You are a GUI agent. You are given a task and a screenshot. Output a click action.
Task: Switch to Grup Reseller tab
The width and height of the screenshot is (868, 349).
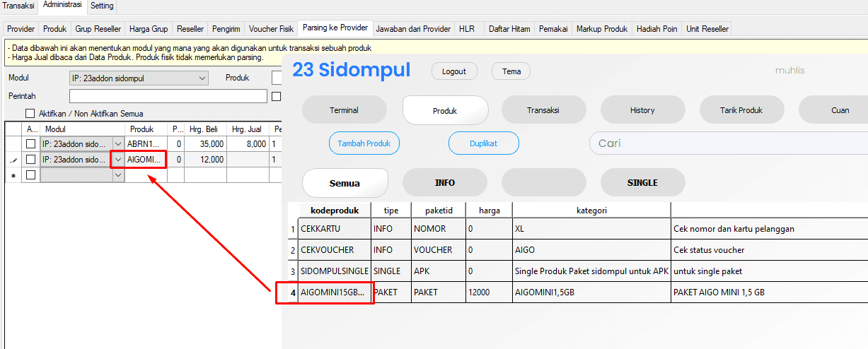pyautogui.click(x=98, y=29)
